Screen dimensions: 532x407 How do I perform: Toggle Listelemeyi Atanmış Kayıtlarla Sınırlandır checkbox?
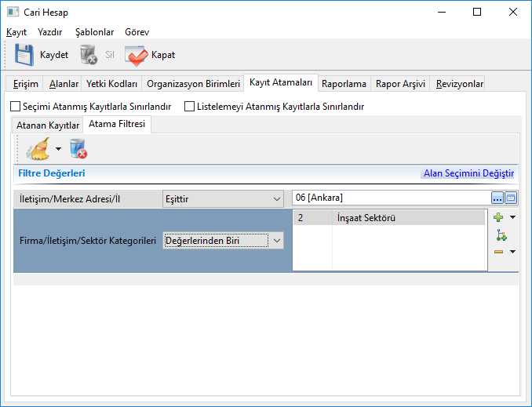[189, 107]
